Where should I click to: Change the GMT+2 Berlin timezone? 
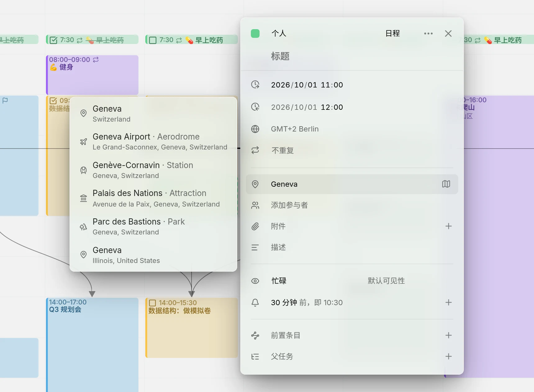click(x=295, y=129)
